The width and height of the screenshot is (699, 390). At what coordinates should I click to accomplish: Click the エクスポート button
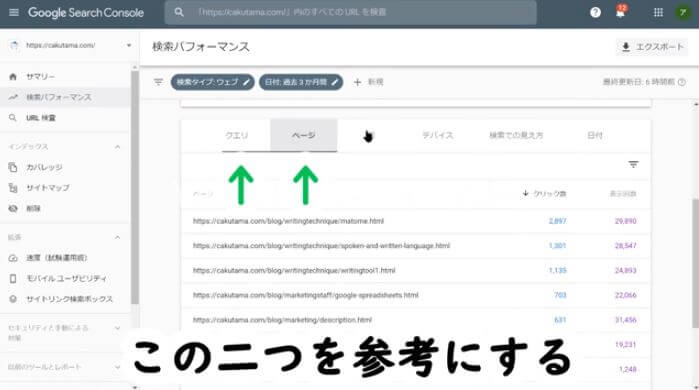(x=652, y=47)
